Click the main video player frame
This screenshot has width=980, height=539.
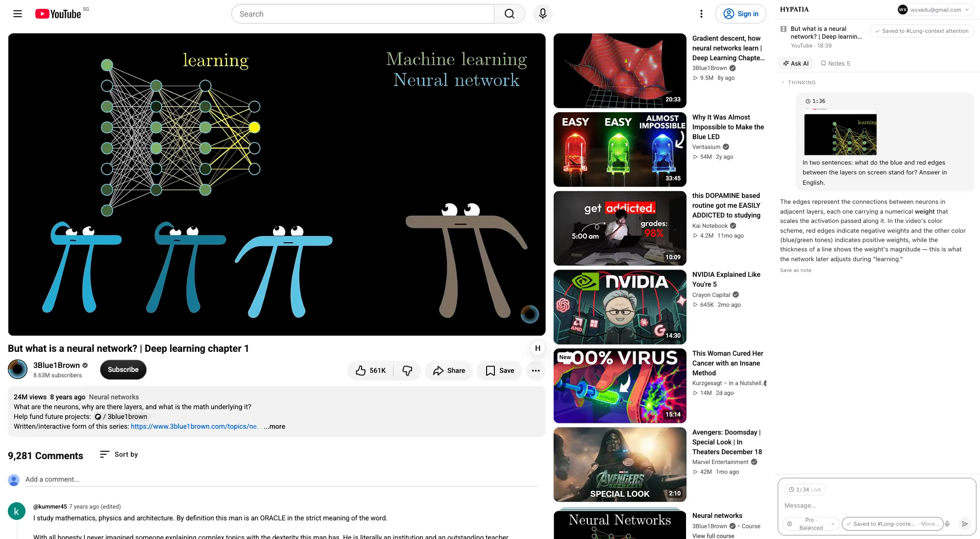click(x=277, y=184)
